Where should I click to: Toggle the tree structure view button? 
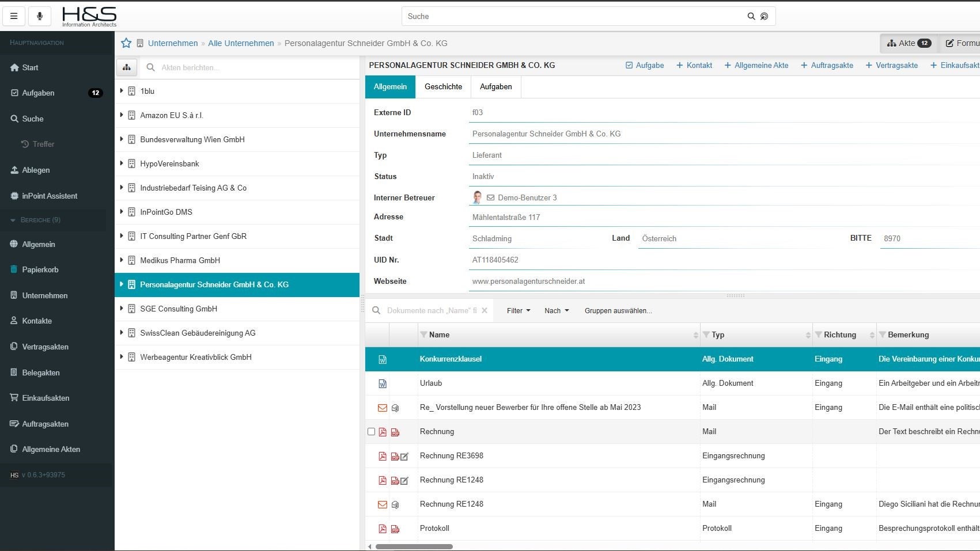(127, 67)
